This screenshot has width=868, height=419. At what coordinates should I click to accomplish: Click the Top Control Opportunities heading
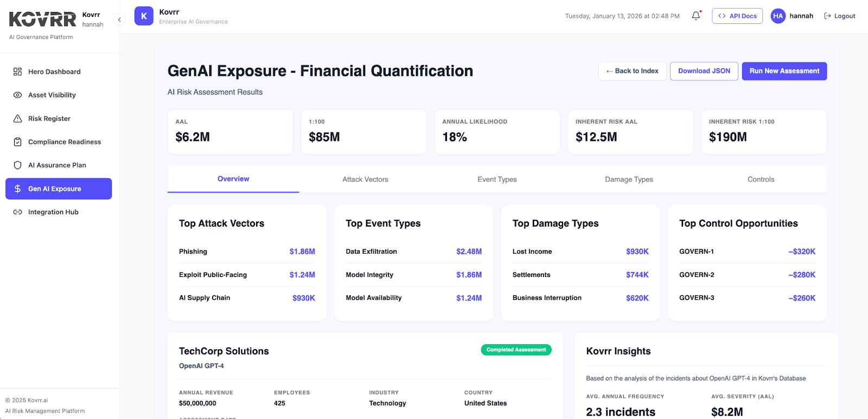738,223
